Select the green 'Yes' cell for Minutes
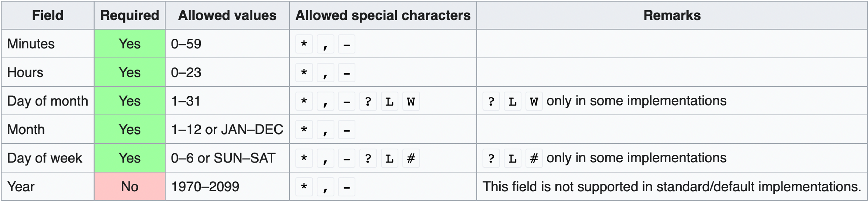The image size is (868, 201). coord(130,44)
